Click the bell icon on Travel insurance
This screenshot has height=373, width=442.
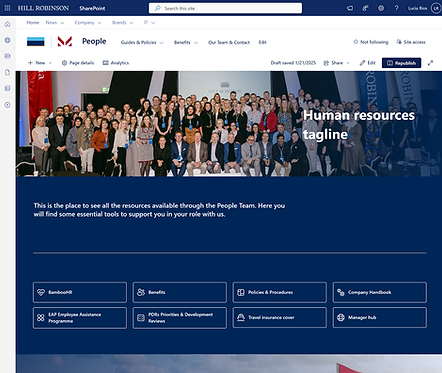241,318
